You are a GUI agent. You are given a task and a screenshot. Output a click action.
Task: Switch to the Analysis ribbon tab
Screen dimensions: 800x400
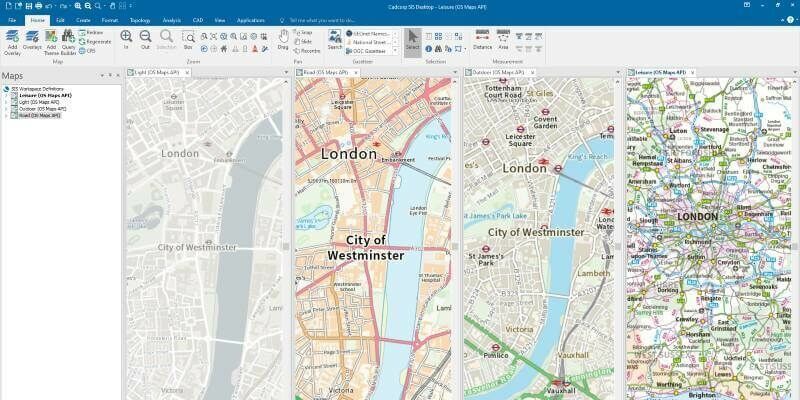(x=172, y=20)
